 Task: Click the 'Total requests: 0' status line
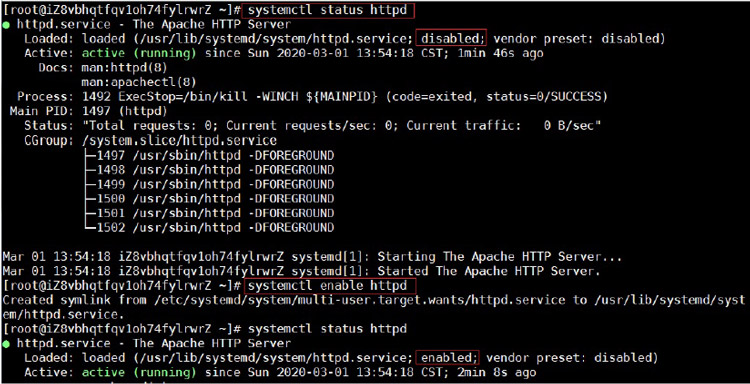point(313,126)
